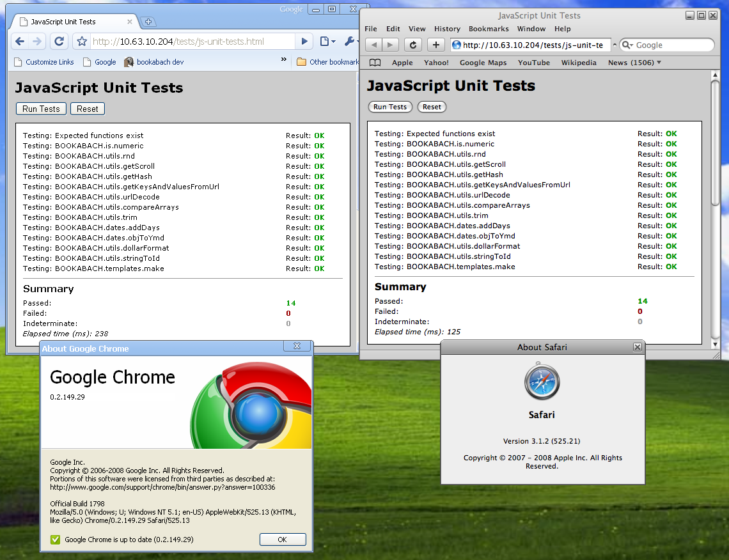
Task: Open Yahoo! bookmark in Safari bar
Action: (436, 62)
